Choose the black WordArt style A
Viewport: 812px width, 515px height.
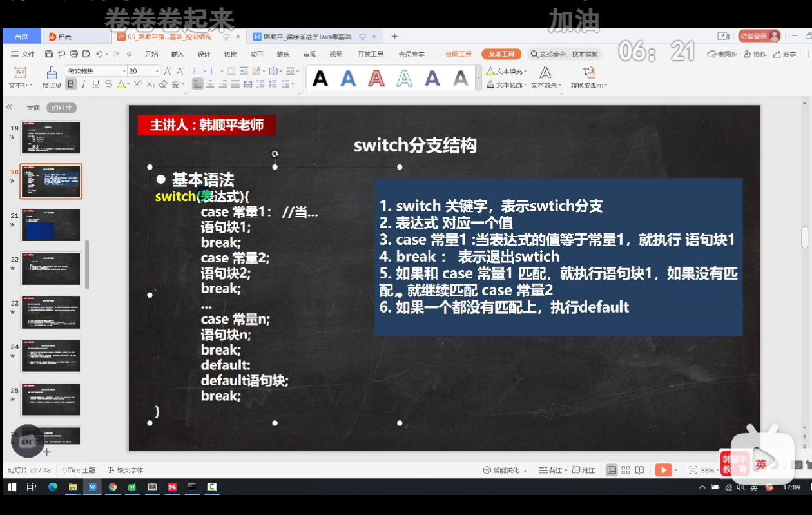[320, 79]
